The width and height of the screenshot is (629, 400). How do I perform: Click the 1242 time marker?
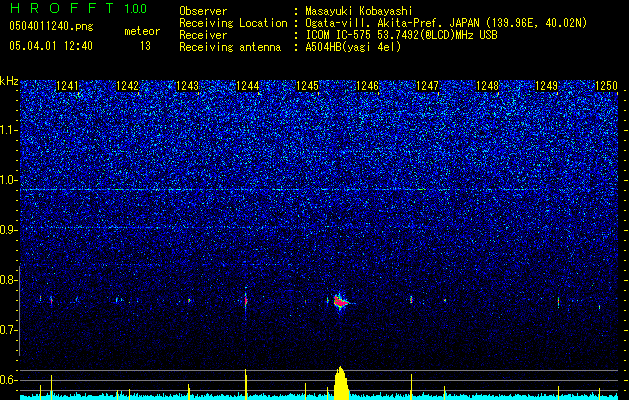pyautogui.click(x=128, y=86)
